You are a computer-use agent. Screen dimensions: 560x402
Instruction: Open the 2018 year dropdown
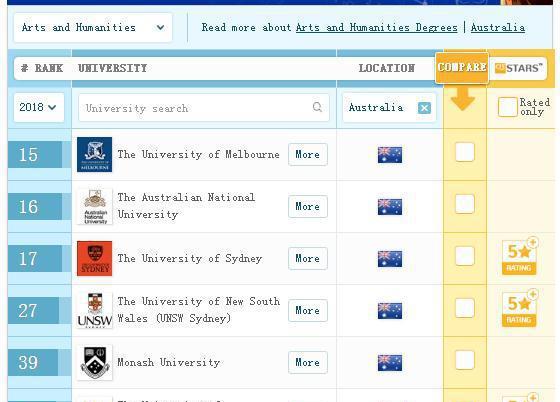pos(39,107)
